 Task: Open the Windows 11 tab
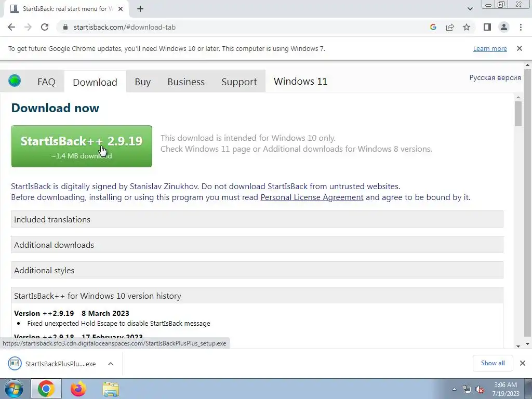[x=300, y=82]
